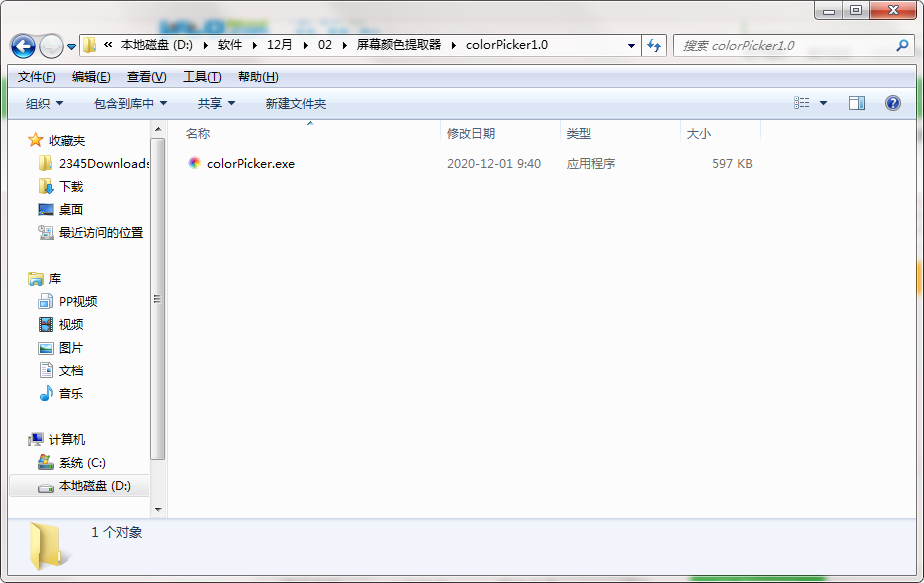924x583 pixels.
Task: Select 本地磁盘 (D:) in navigation pane
Action: [94, 486]
